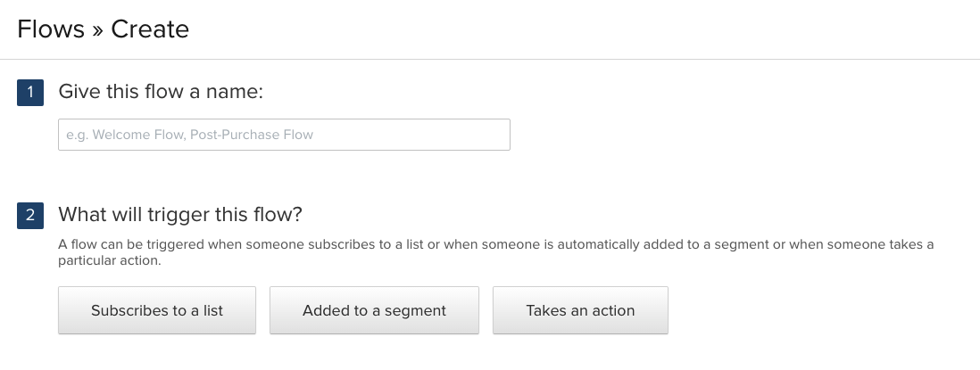Click the What will trigger this flow heading
Viewport: 980px width, 370px height.
[x=180, y=215]
